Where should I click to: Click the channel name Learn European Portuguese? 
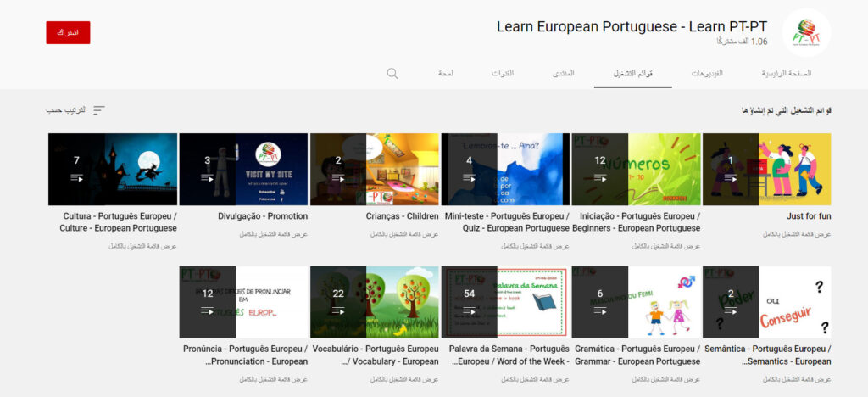coord(632,26)
